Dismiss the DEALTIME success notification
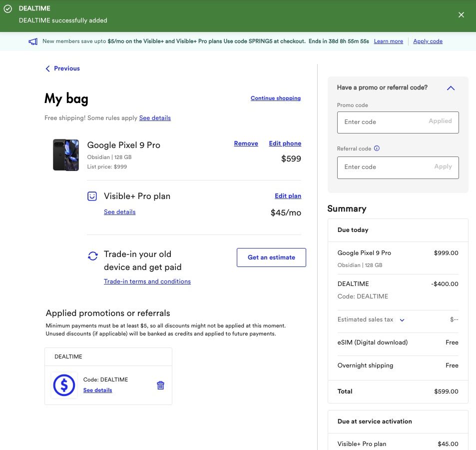The image size is (476, 450). click(461, 15)
